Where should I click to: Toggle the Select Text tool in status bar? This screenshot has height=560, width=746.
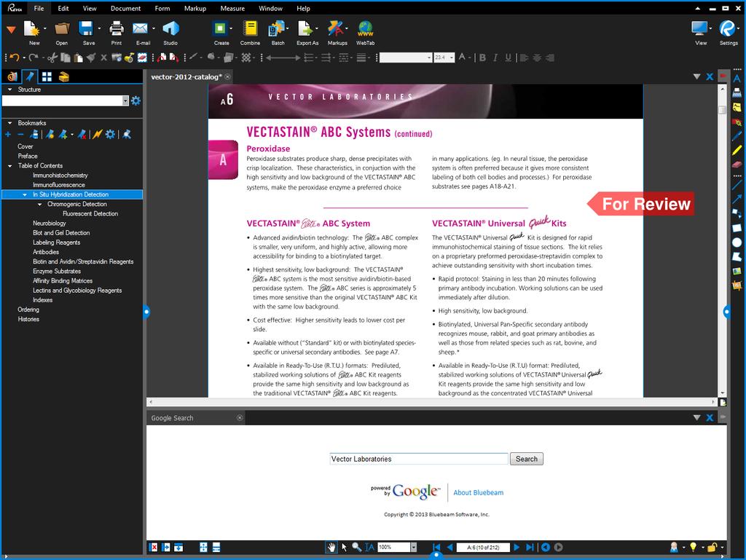(x=369, y=547)
